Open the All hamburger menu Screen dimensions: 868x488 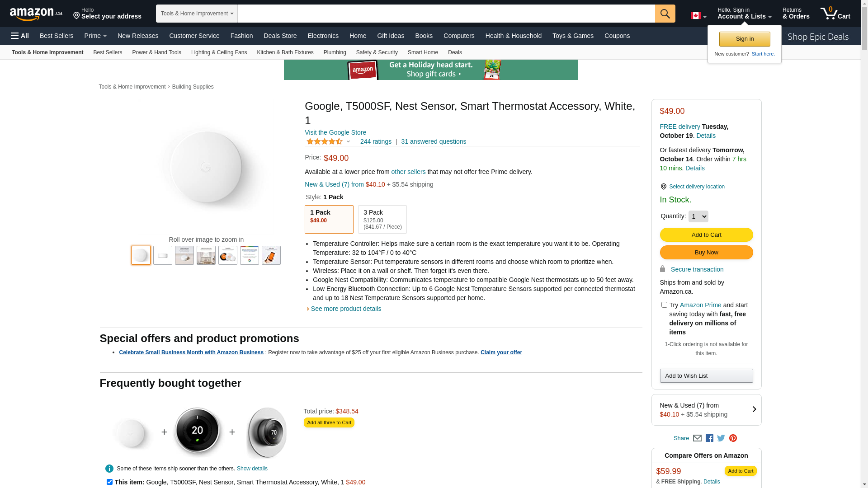point(20,36)
